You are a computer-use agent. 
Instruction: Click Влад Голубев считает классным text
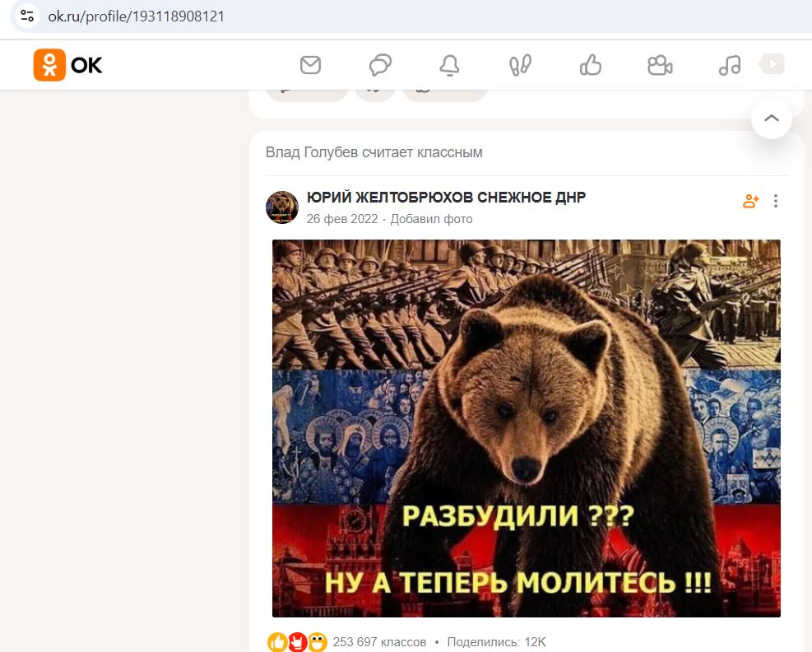374,152
